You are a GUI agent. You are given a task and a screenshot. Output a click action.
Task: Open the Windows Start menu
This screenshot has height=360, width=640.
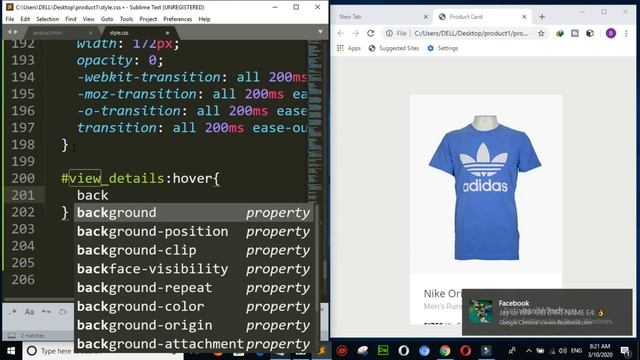point(11,351)
